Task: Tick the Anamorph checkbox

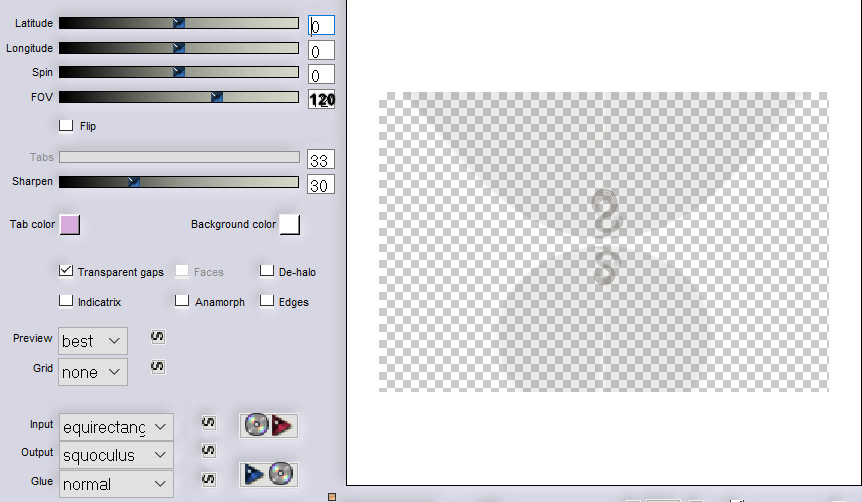Action: tap(182, 301)
